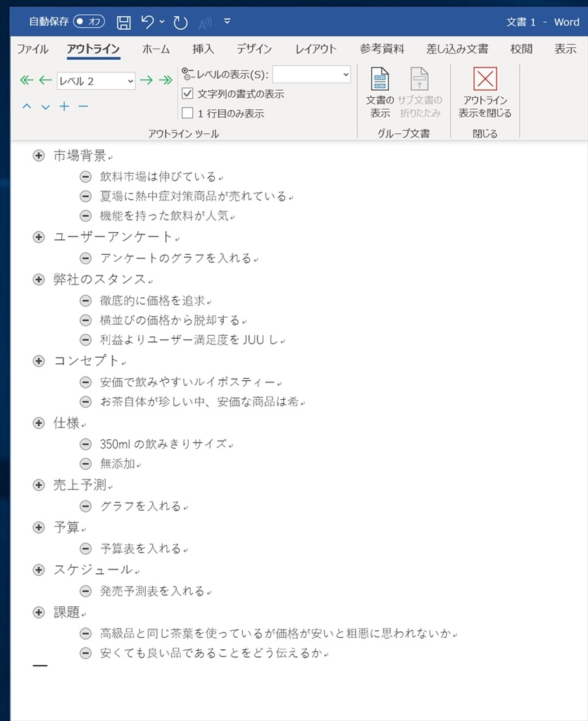
Task: Expand the スケジュール heading plus icon
Action: pos(39,570)
